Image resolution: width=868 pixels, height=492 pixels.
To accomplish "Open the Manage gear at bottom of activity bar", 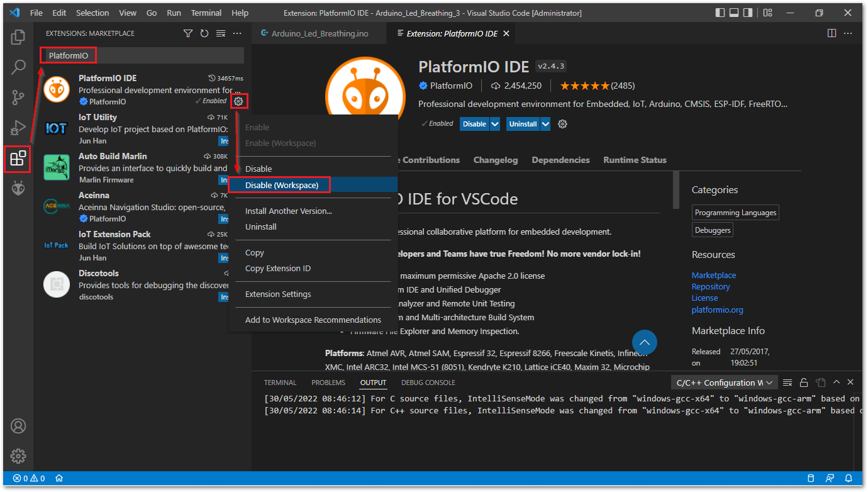I will point(18,456).
